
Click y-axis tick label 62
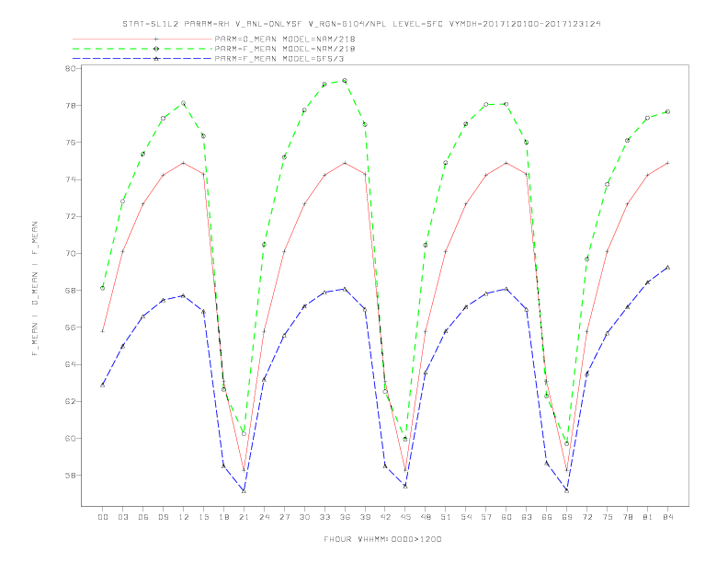(x=70, y=401)
